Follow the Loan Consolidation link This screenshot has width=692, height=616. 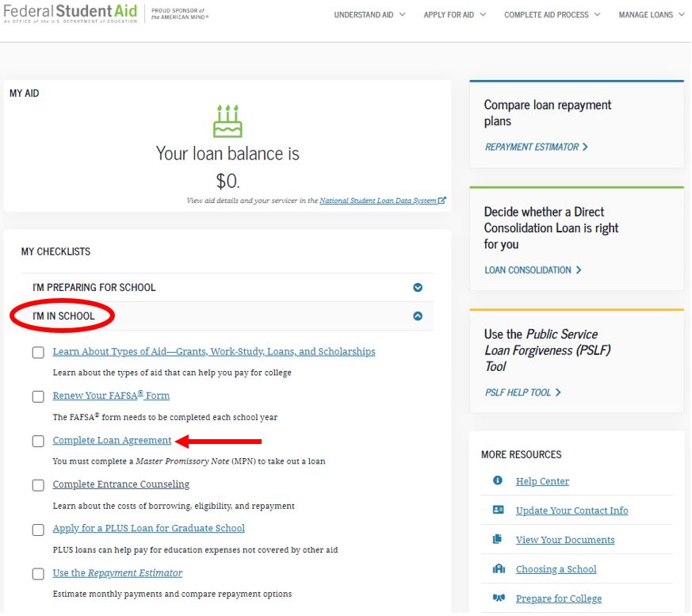click(x=528, y=270)
